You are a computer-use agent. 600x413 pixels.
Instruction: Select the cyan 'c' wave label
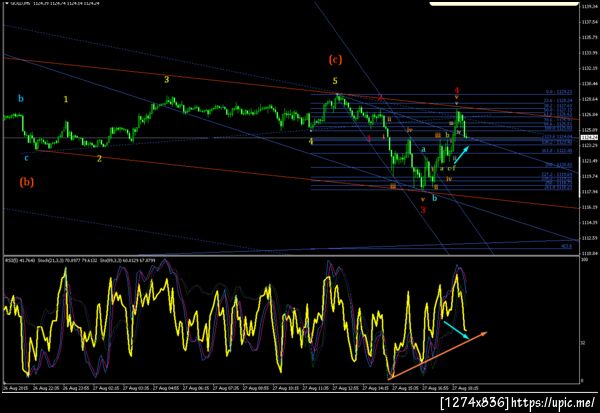point(26,158)
